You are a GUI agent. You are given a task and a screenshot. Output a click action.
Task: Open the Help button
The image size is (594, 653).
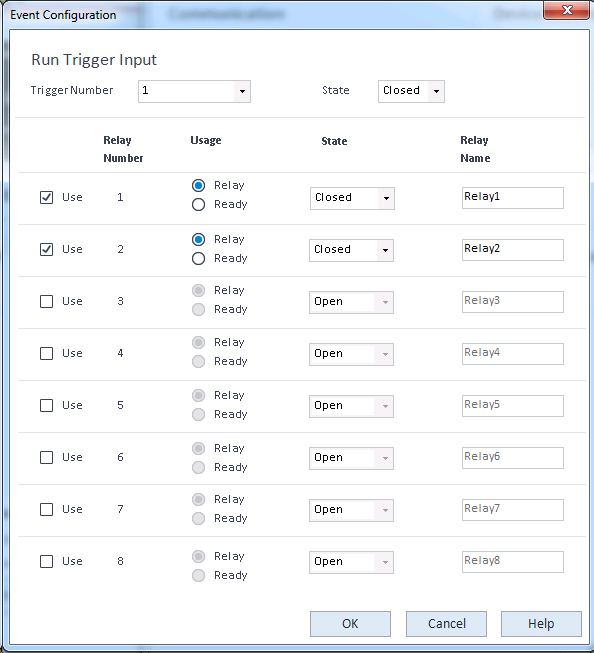(541, 624)
